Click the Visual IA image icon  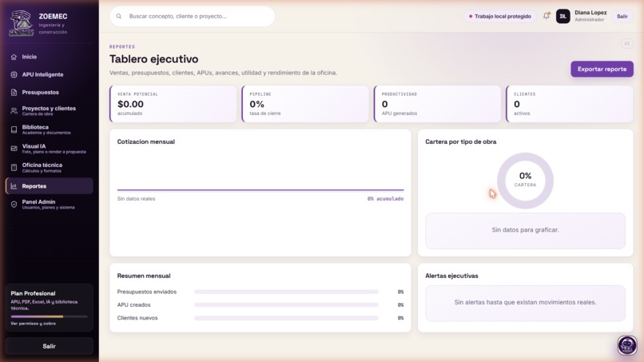14,149
